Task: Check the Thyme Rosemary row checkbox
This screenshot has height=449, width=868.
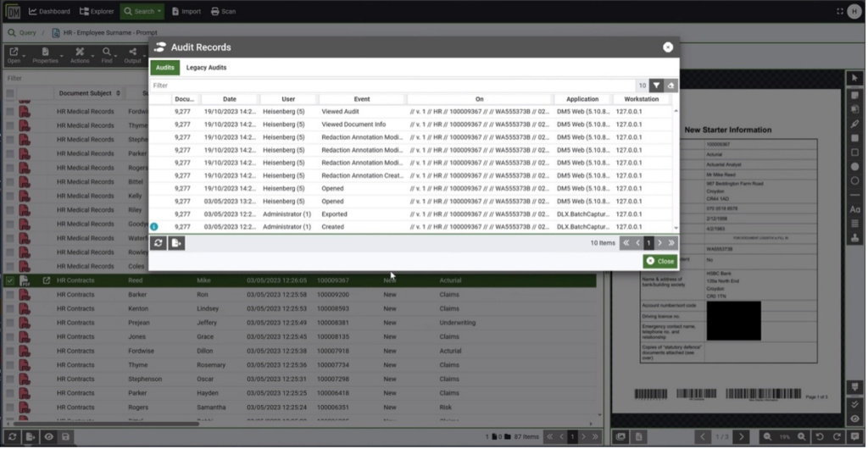Action: coord(10,365)
